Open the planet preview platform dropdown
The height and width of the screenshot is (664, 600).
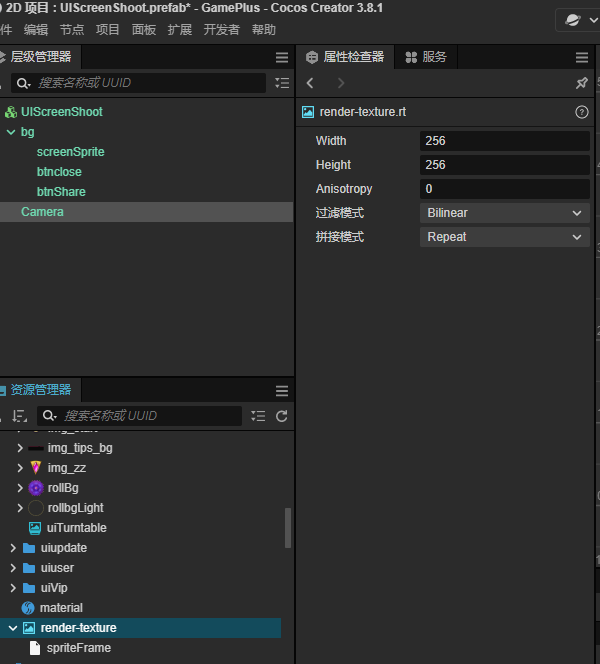pyautogui.click(x=578, y=20)
